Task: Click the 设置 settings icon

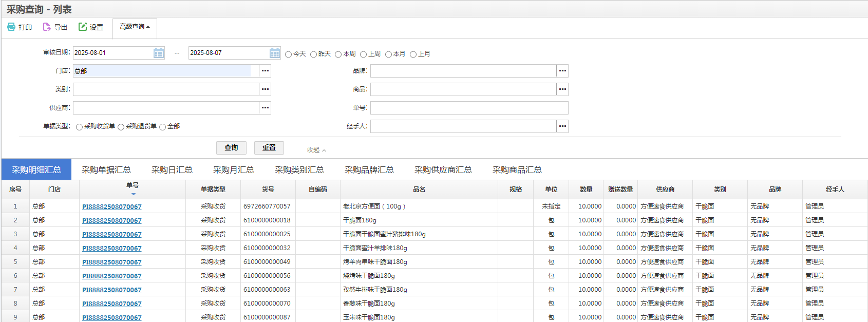Action: click(83, 27)
